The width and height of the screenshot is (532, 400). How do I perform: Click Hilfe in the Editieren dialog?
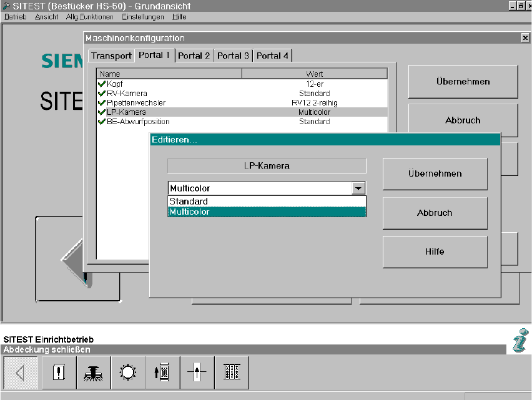tap(435, 251)
